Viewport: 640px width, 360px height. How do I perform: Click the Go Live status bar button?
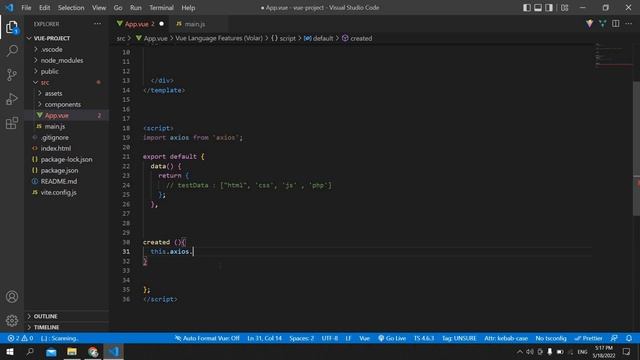click(x=392, y=338)
